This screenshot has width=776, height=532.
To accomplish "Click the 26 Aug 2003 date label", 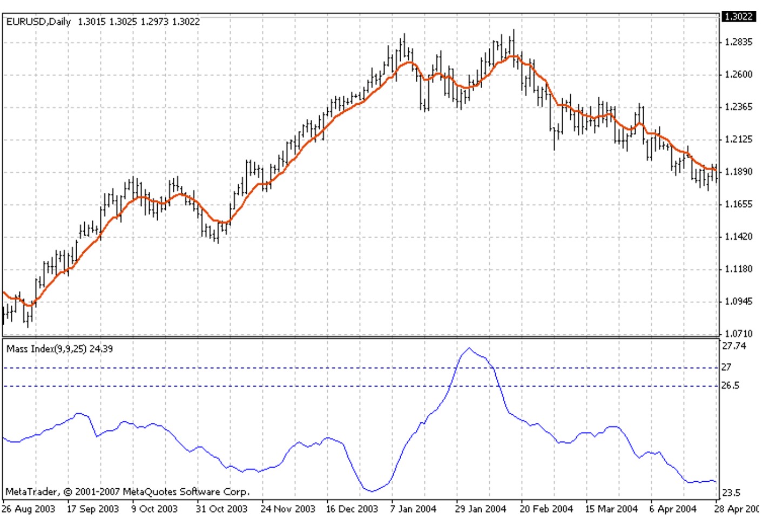I will 29,509.
